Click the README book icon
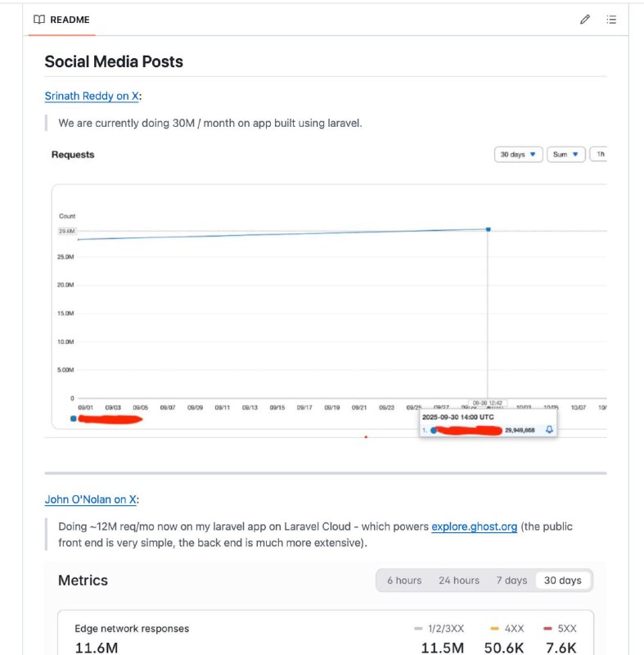644x655 pixels. pyautogui.click(x=39, y=20)
